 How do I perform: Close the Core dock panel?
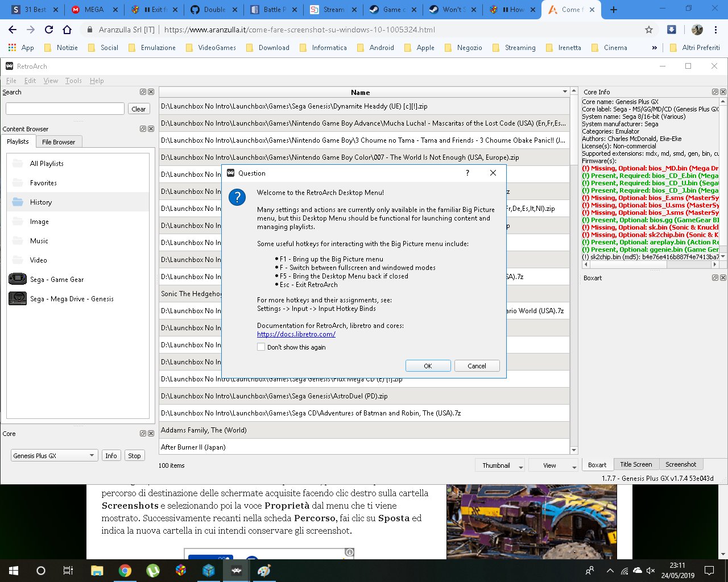[x=151, y=433]
